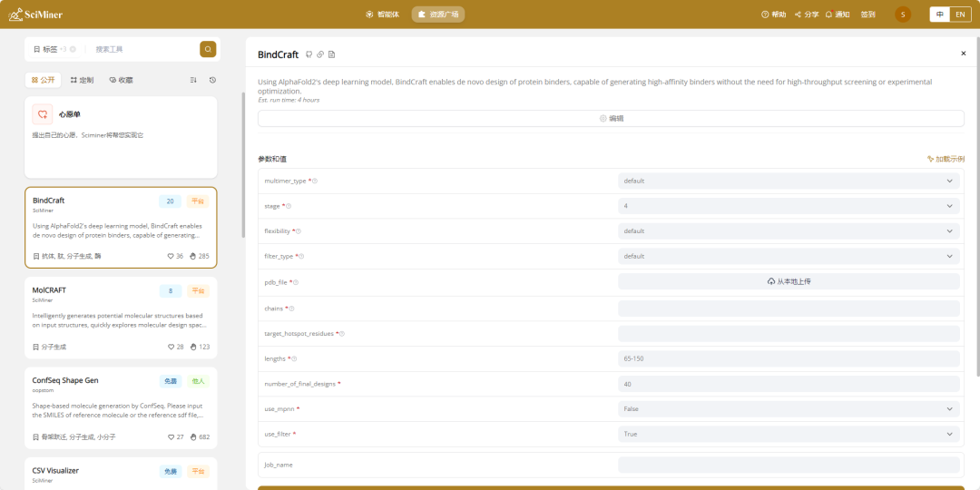Open the document icon beside BindCraft title
The image size is (980, 490).
(x=331, y=54)
